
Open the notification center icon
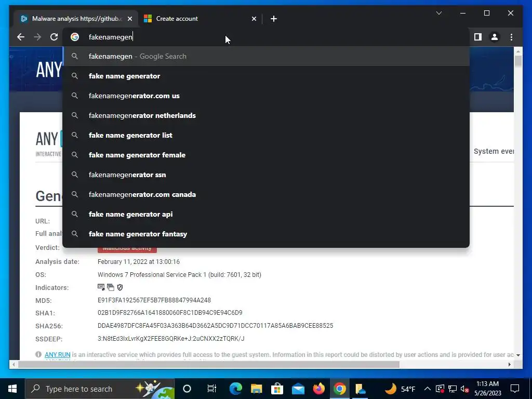point(515,389)
